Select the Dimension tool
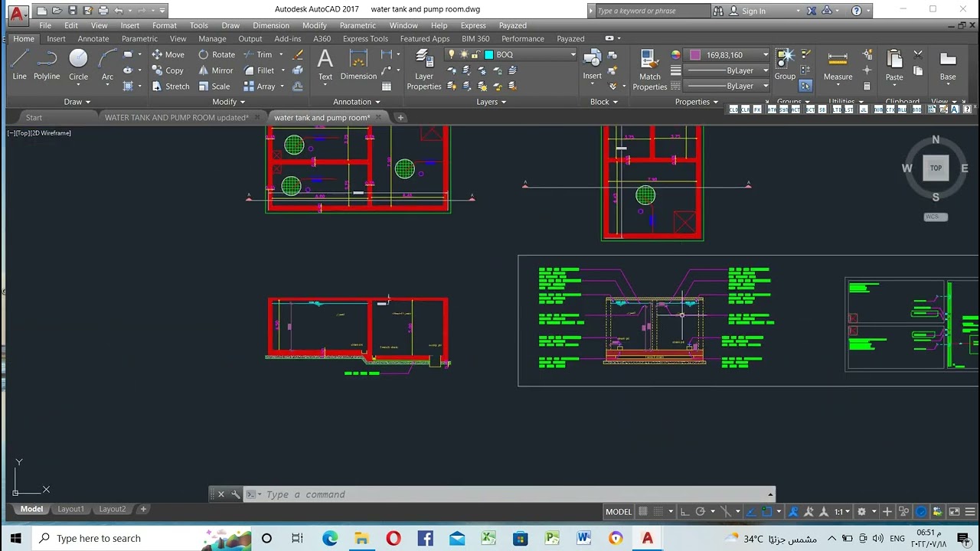980x551 pixels. pyautogui.click(x=358, y=64)
